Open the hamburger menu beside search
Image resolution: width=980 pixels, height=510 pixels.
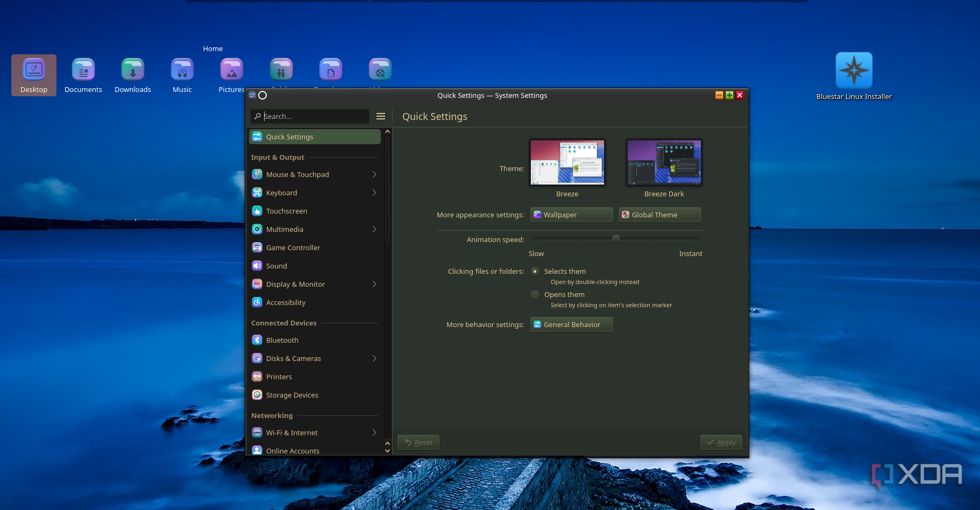381,116
